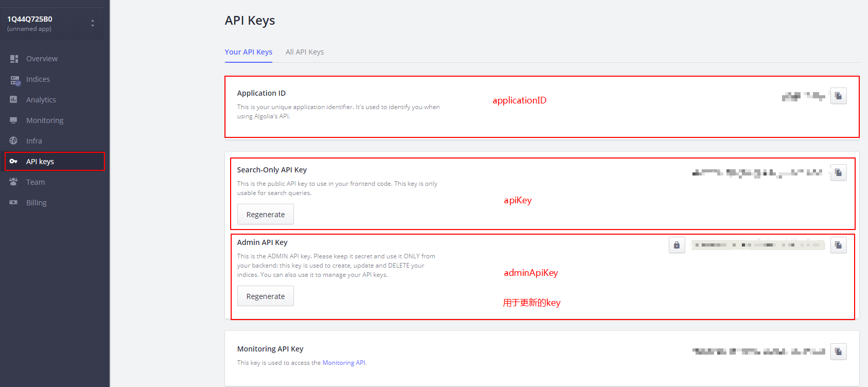The image size is (868, 387).
Task: Reveal Admin API Key with lock icon
Action: tap(676, 245)
